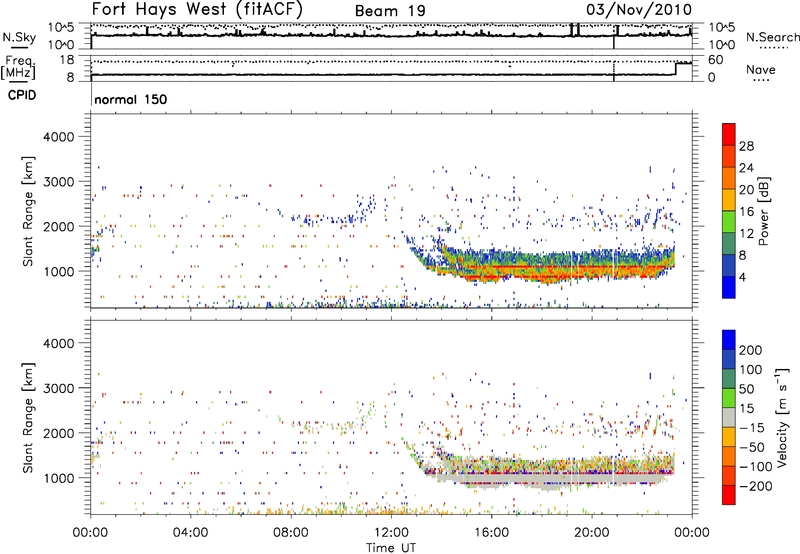Click the right-side '10^5' noise scale value
800x554 pixels.
[x=721, y=27]
